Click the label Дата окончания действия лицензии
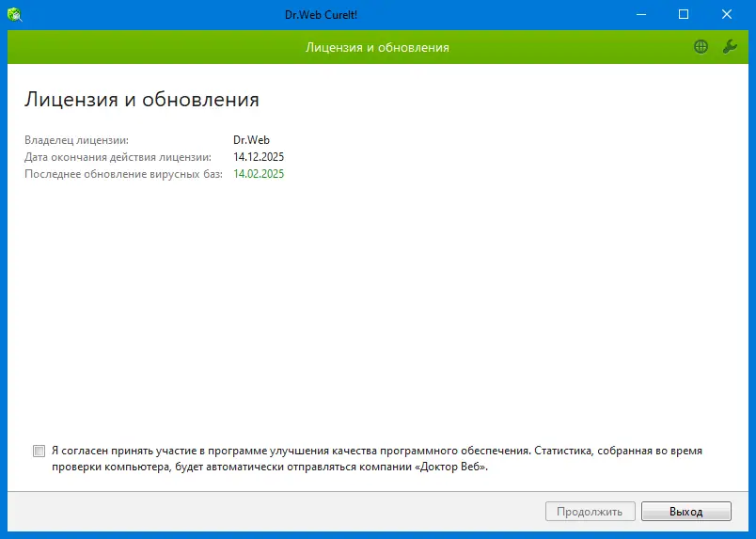The image size is (756, 539). click(x=118, y=157)
